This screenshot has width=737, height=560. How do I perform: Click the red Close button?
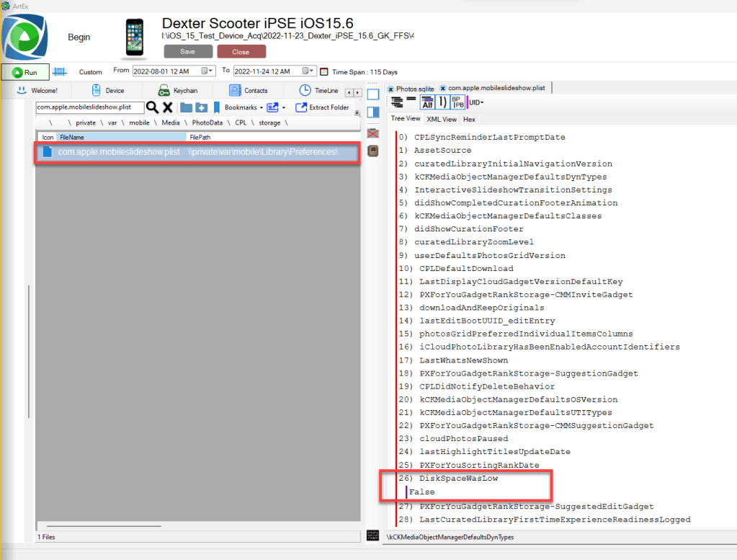point(241,52)
